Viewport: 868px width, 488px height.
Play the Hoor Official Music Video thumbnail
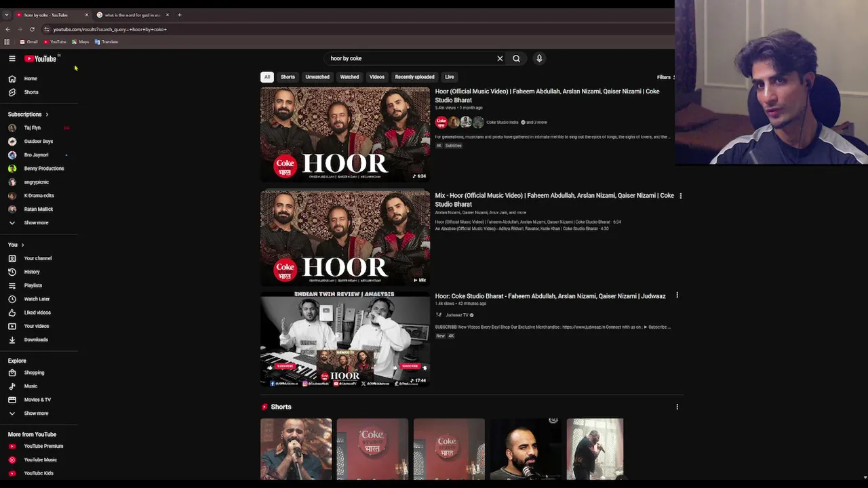pyautogui.click(x=345, y=134)
